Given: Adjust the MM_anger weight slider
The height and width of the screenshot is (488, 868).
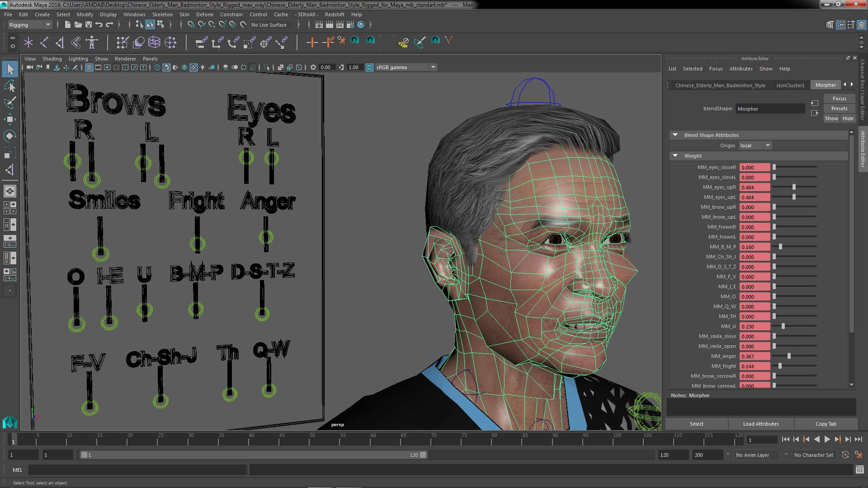Looking at the screenshot, I should [x=789, y=356].
